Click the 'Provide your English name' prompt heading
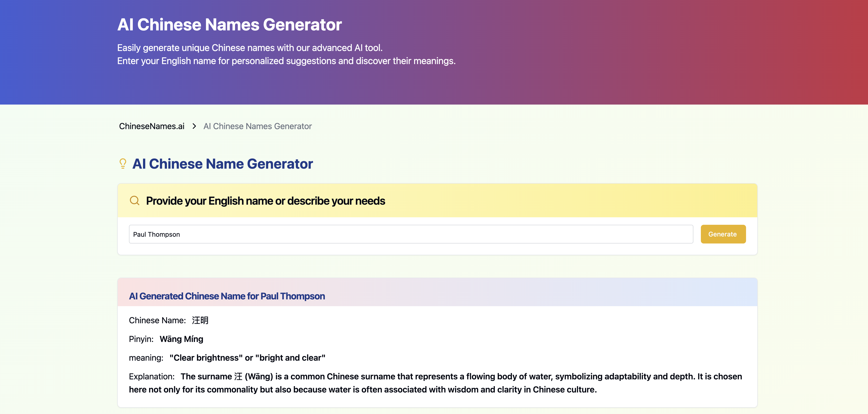 click(265, 201)
